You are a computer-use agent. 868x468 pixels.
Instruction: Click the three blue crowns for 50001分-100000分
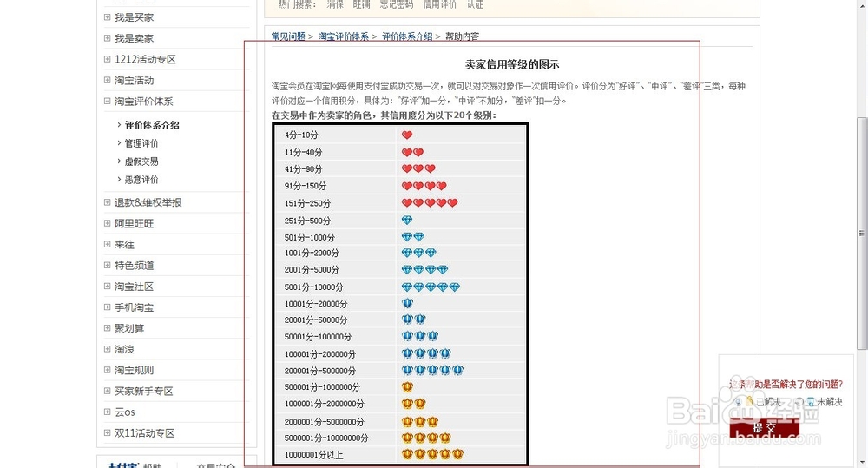(x=420, y=336)
